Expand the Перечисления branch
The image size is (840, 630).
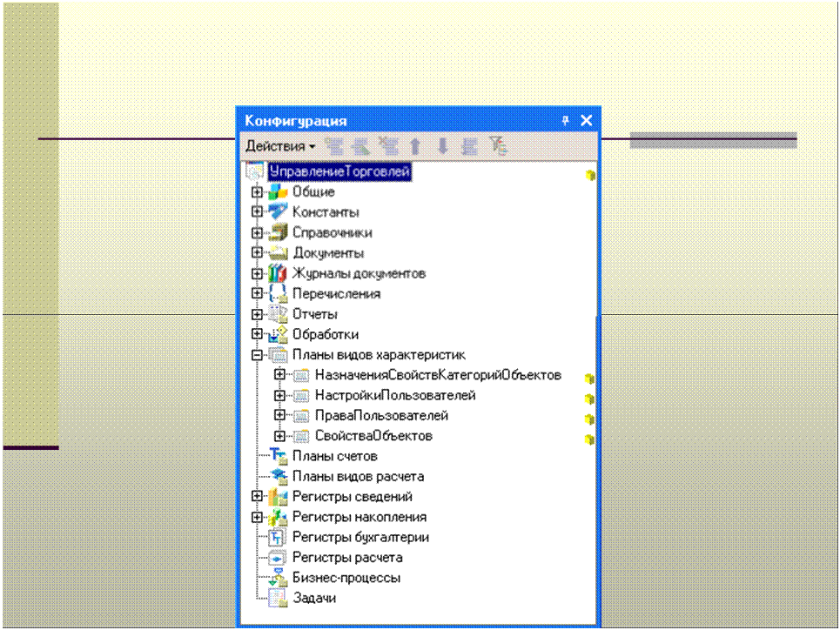(x=257, y=293)
